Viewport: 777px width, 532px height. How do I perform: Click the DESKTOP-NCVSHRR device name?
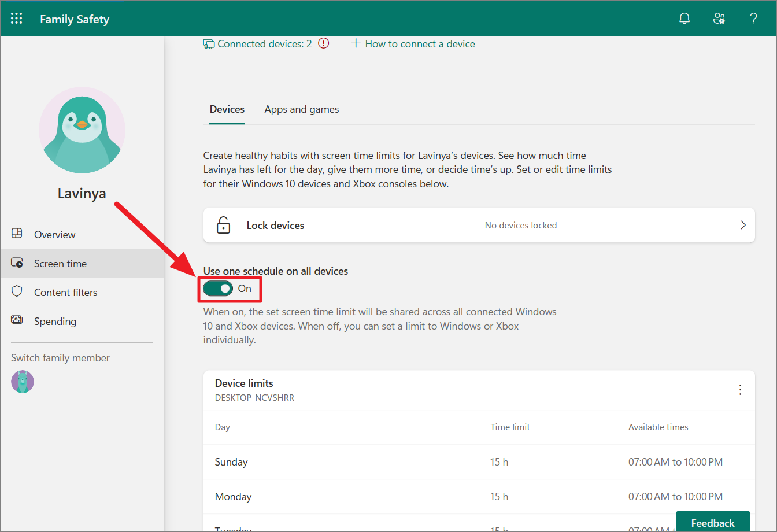tap(254, 398)
